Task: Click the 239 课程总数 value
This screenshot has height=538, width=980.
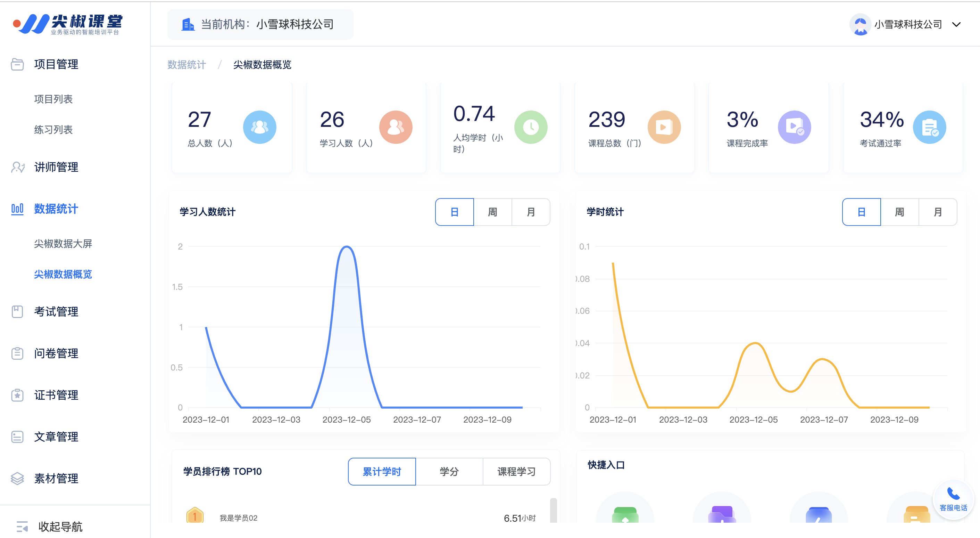Action: (607, 120)
